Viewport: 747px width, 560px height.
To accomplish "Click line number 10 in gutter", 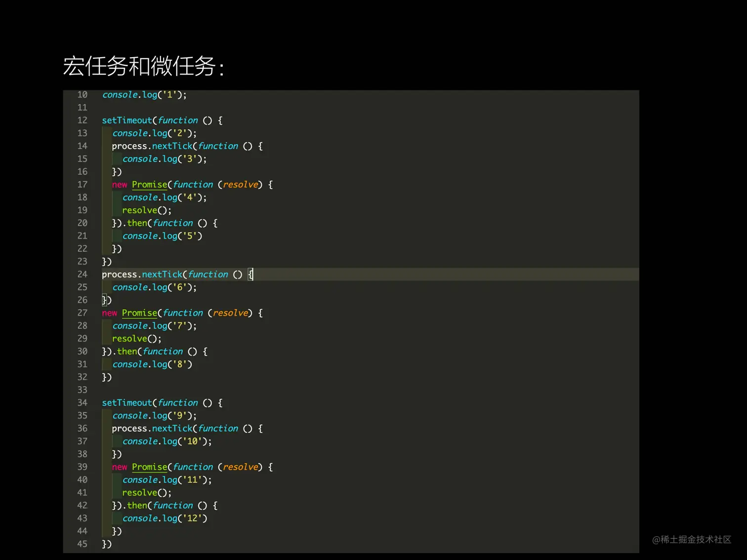I will click(82, 95).
